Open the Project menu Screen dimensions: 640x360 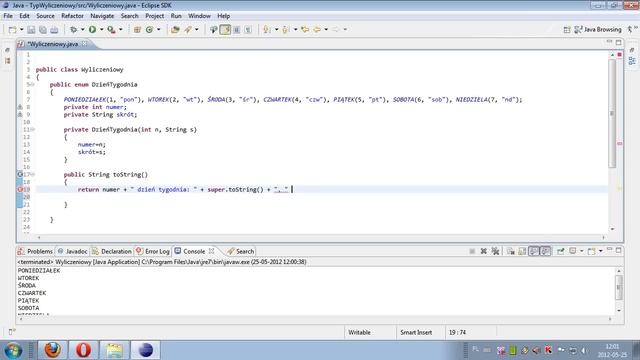[x=154, y=16]
